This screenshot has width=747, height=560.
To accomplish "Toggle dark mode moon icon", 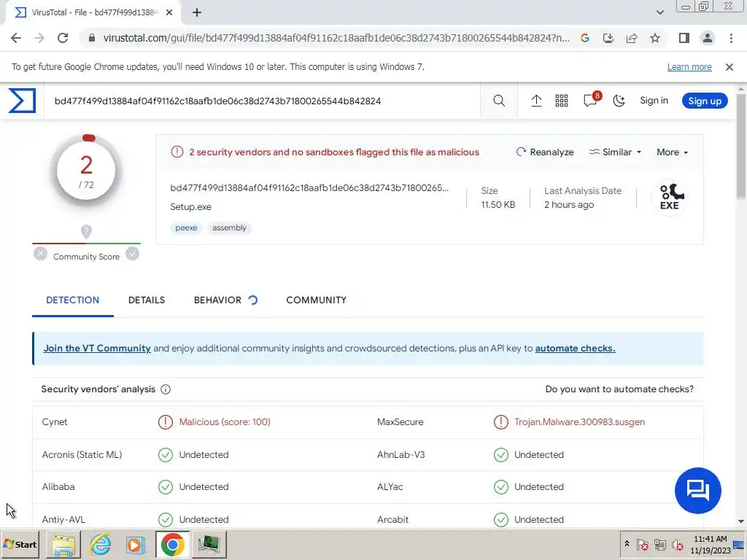I will pos(619,101).
